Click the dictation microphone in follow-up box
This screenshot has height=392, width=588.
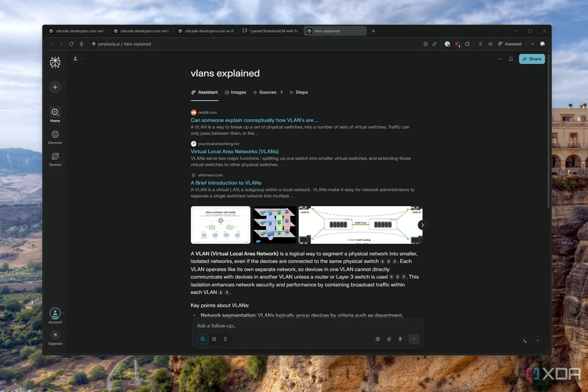(400, 339)
